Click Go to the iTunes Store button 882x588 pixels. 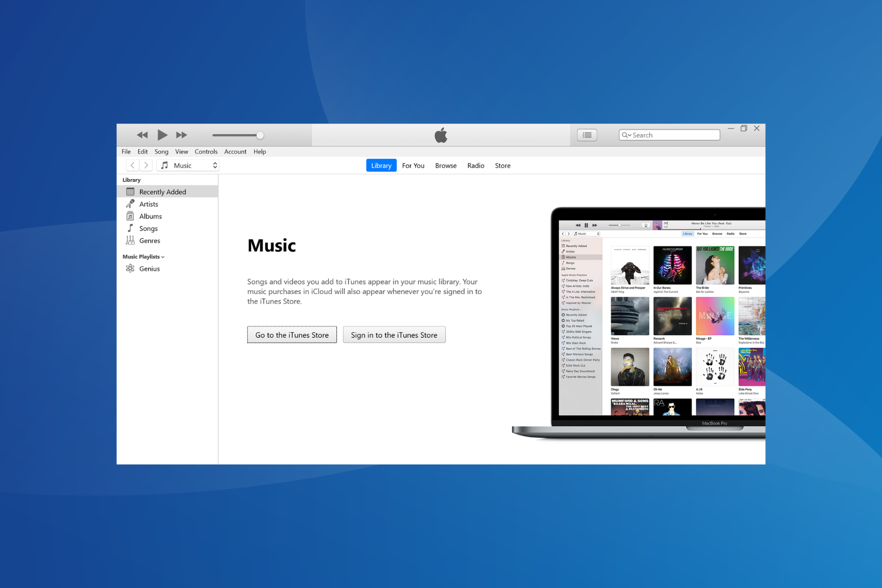click(x=291, y=335)
